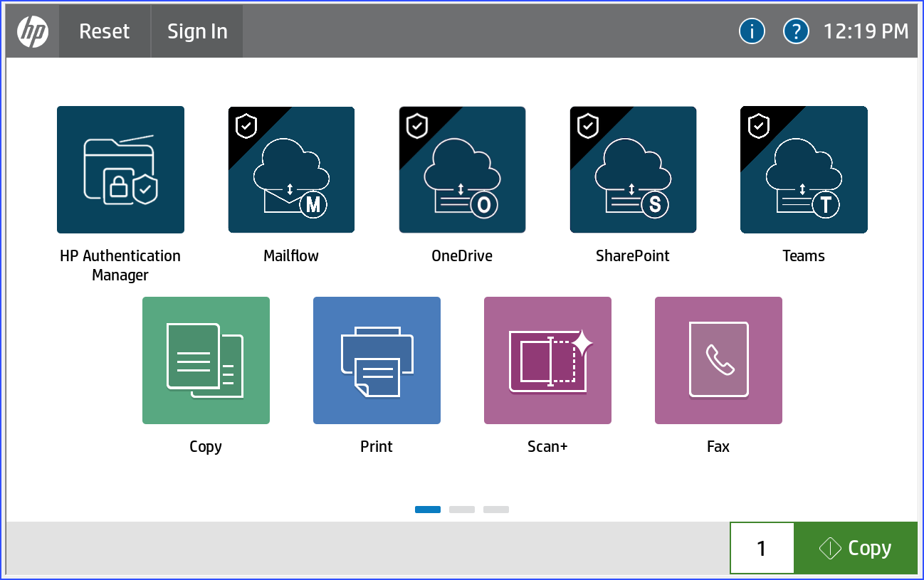Viewport: 924px width, 580px height.
Task: Click the "Fax" label text
Action: 718,447
